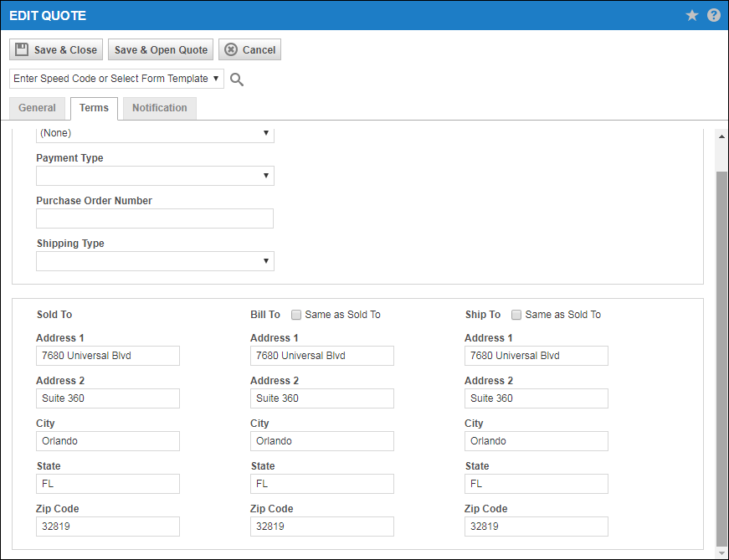Viewport: 729px width, 560px height.
Task: Click the magnifier icon beside Speed Code
Action: pos(237,80)
